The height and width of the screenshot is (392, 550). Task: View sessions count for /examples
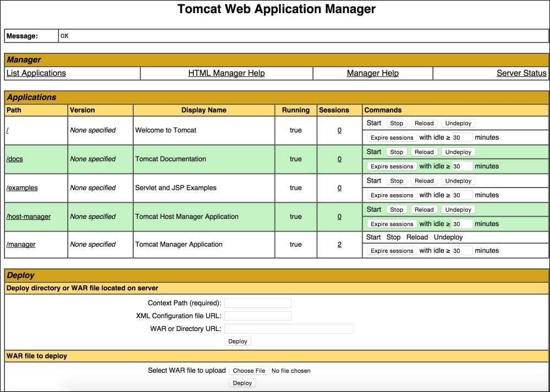[339, 187]
